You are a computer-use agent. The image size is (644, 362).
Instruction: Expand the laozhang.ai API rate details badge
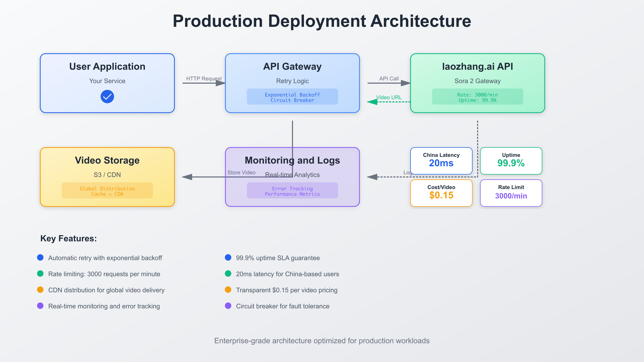tap(477, 97)
